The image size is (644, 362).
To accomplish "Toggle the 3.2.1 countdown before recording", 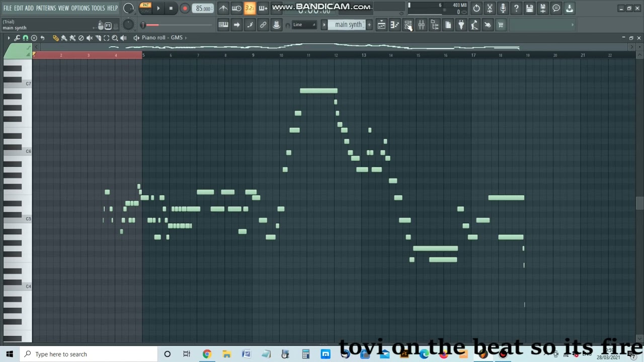I will point(250,8).
